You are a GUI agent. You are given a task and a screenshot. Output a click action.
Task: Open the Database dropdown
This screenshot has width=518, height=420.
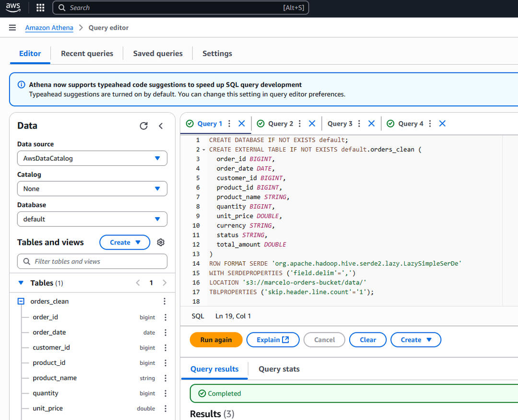coord(92,219)
